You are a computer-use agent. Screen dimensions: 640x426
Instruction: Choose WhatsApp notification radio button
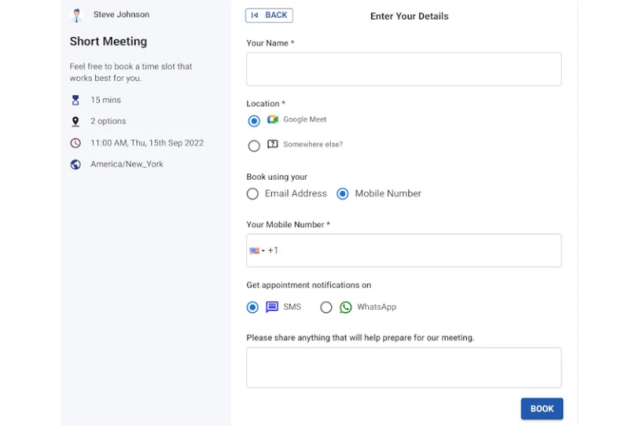coord(326,307)
